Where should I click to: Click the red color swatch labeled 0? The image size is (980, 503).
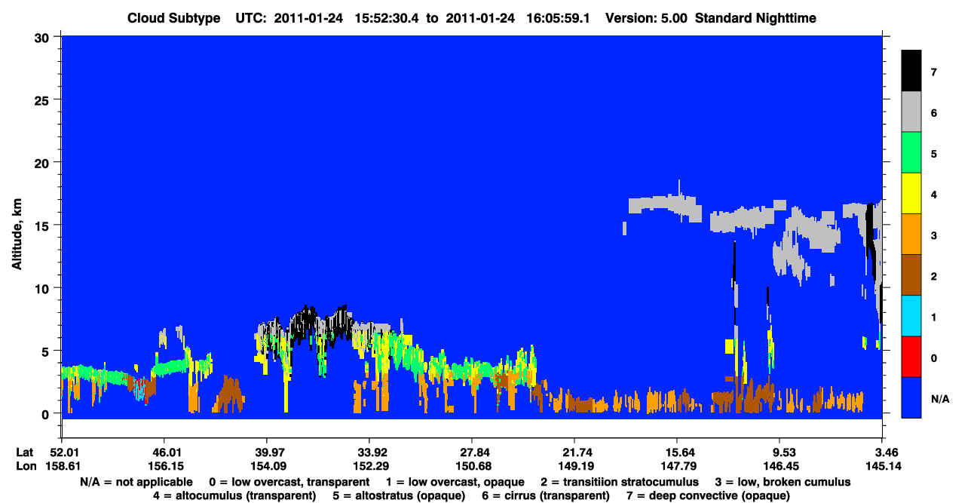(911, 357)
